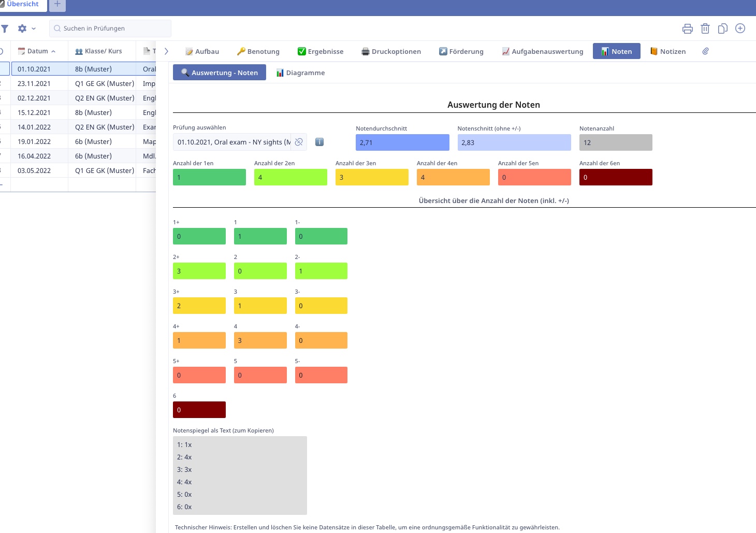This screenshot has width=756, height=533.
Task: Click the yellow Anzahl der 3en field
Action: [372, 177]
